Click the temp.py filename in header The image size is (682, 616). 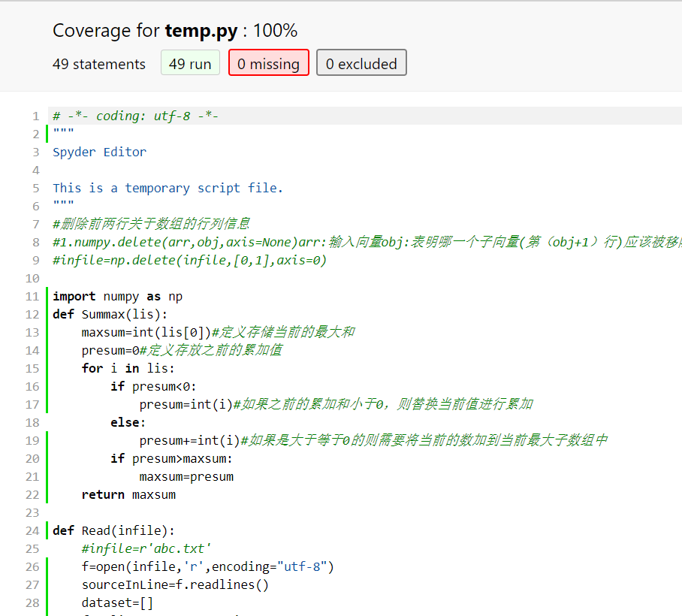[201, 31]
